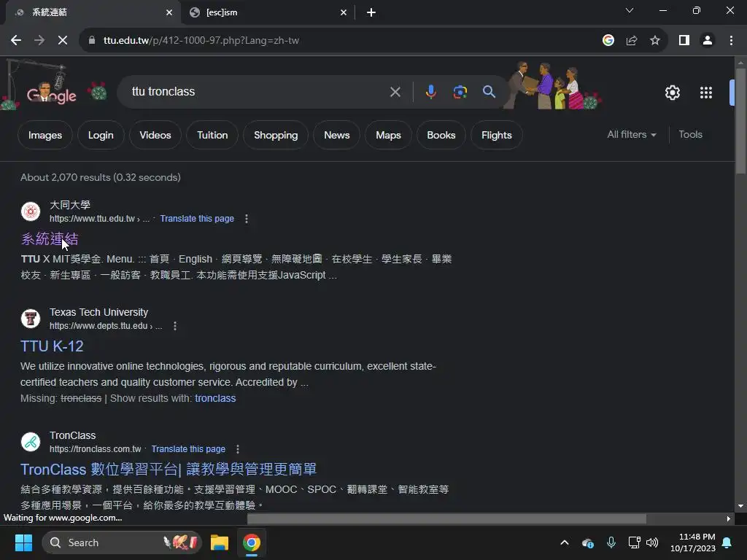Open notifications bell in taskbar
This screenshot has width=747, height=560.
(x=727, y=542)
